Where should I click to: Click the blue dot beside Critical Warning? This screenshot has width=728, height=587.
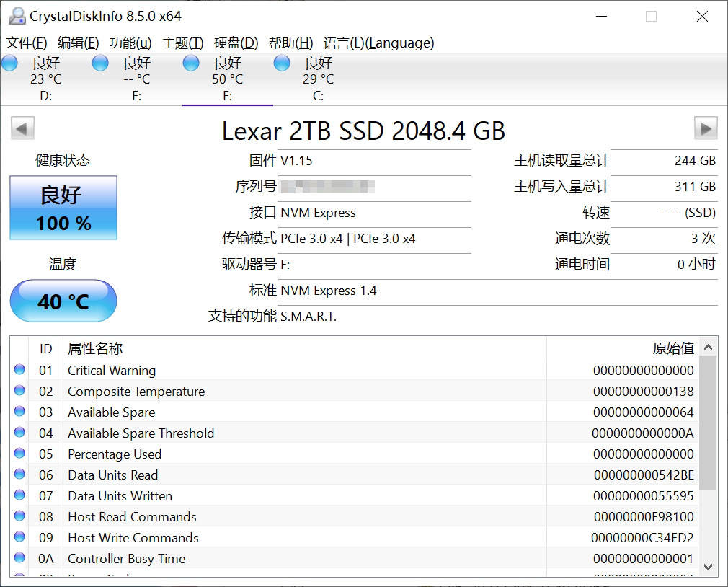[x=19, y=369]
